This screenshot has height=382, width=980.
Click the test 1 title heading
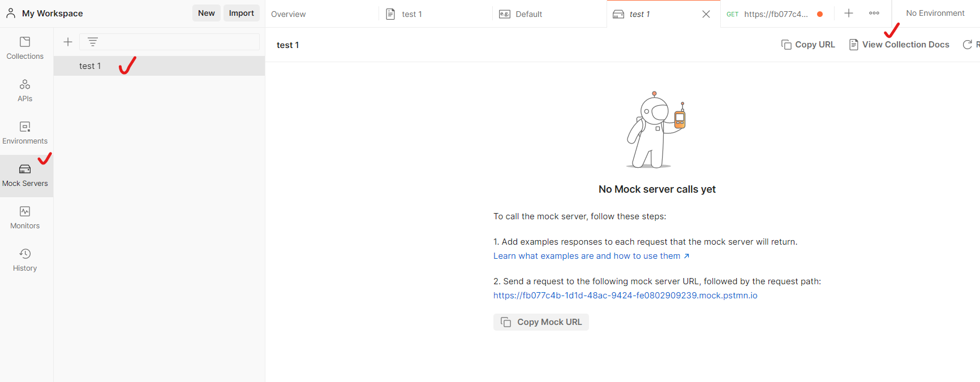[288, 45]
